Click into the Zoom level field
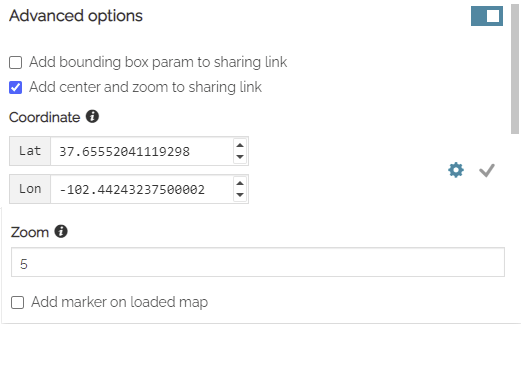521x368 pixels. coord(258,262)
